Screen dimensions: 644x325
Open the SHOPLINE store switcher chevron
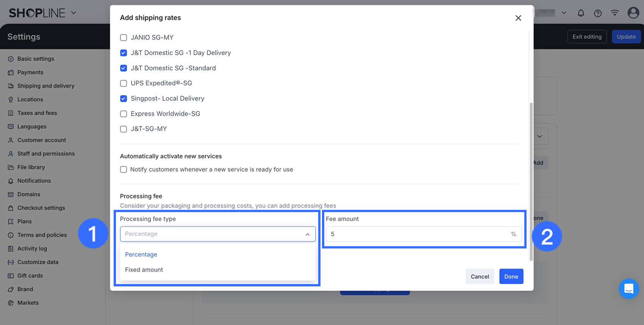pos(73,13)
